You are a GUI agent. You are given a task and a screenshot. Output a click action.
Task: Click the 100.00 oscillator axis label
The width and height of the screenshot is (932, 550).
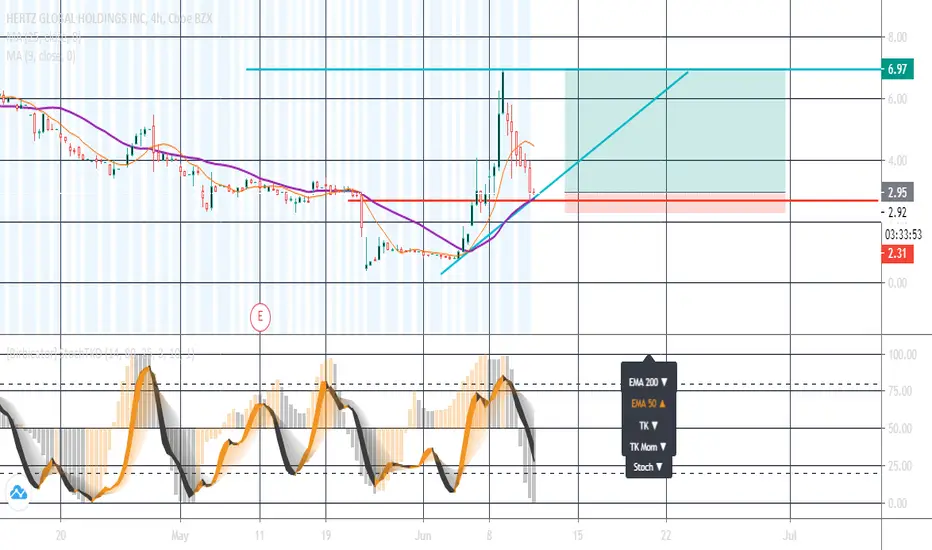[x=902, y=354]
